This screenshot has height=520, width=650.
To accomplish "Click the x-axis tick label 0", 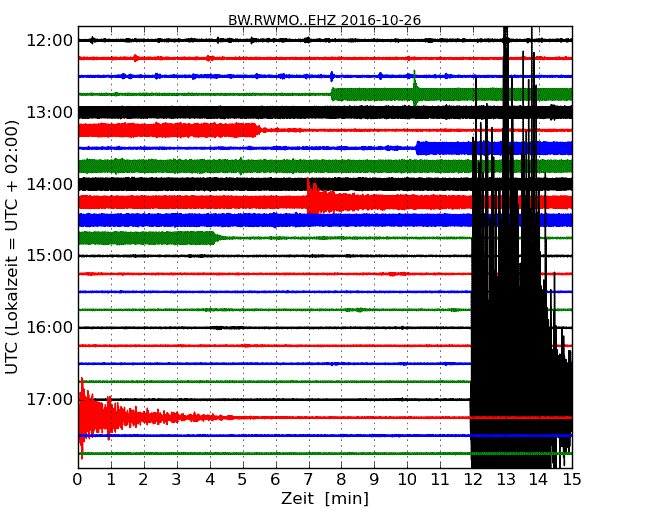I will coord(78,480).
